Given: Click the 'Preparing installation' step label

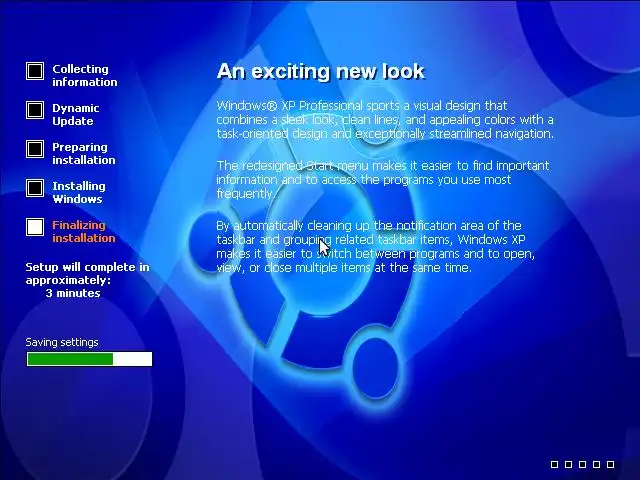Looking at the screenshot, I should coord(84,153).
